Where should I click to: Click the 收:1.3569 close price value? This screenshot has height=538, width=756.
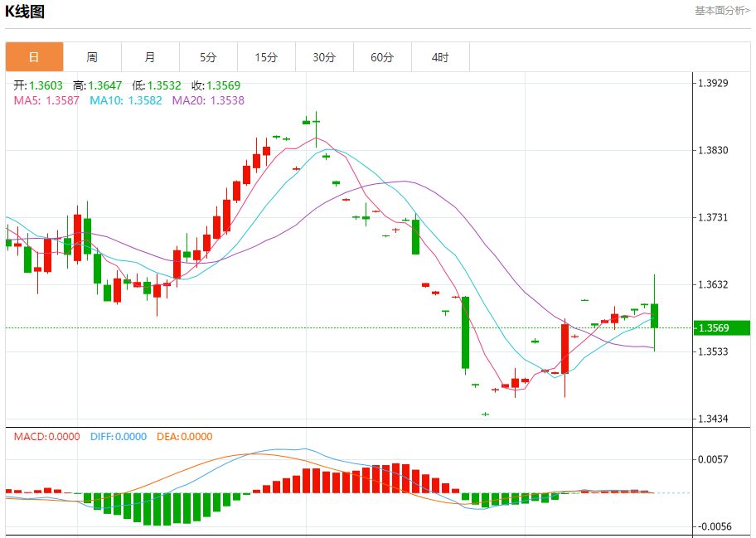click(x=216, y=85)
